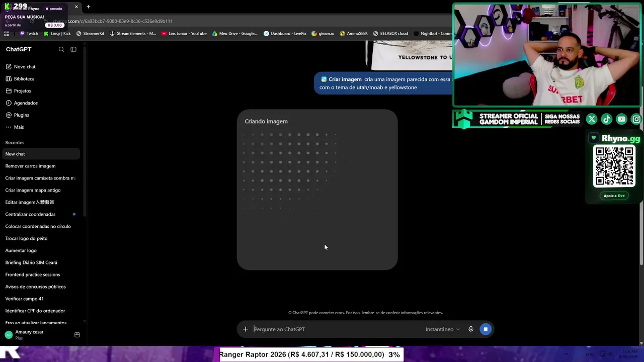Click the browser address bar URL

[x=113, y=21]
